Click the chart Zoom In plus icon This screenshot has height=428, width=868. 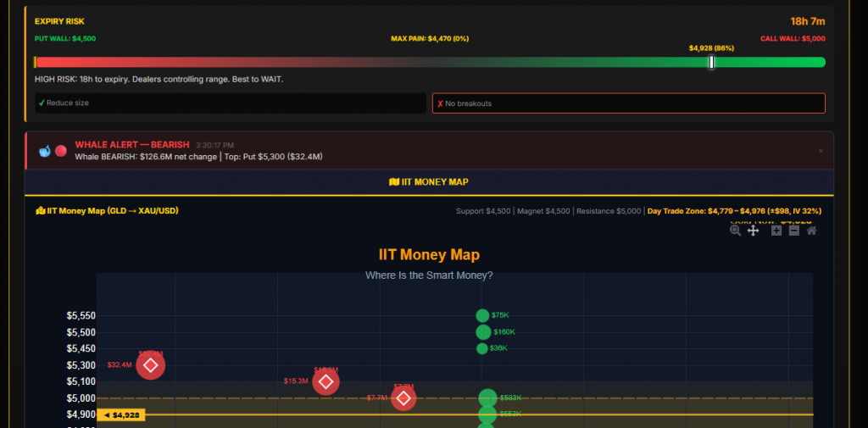[x=776, y=231]
